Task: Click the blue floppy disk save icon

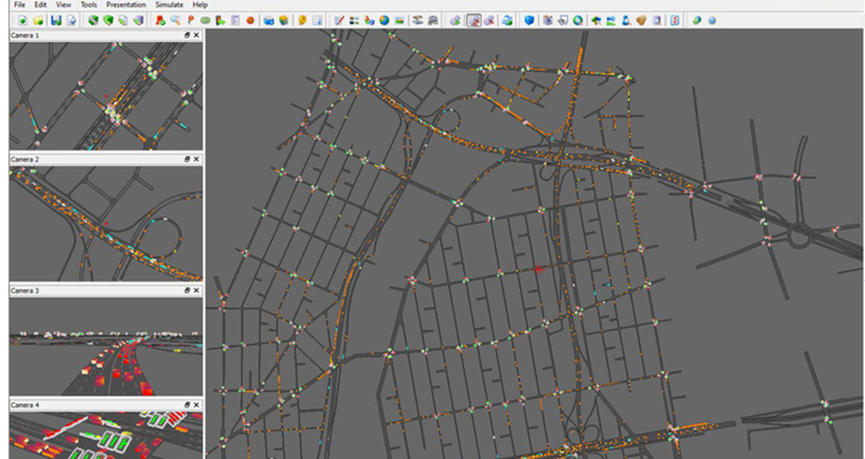Action: point(56,20)
